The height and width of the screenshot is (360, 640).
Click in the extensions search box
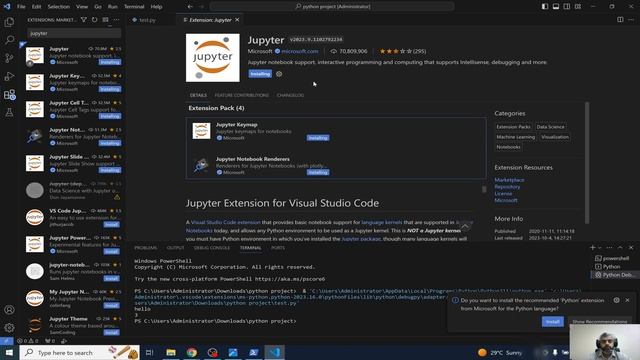[x=74, y=33]
